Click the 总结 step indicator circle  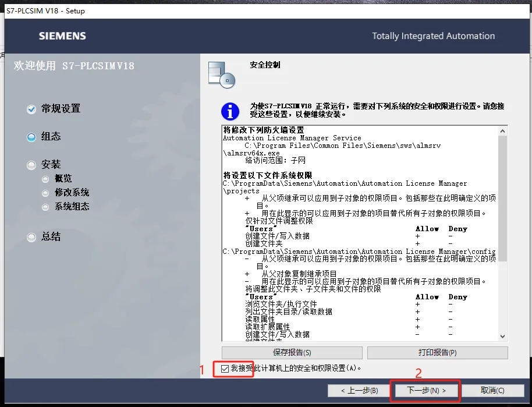pyautogui.click(x=31, y=237)
